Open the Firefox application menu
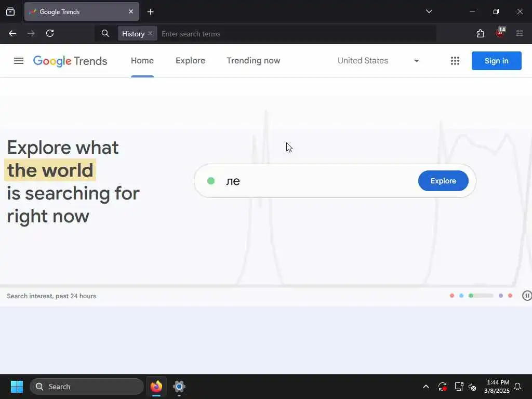This screenshot has width=532, height=399. (520, 33)
